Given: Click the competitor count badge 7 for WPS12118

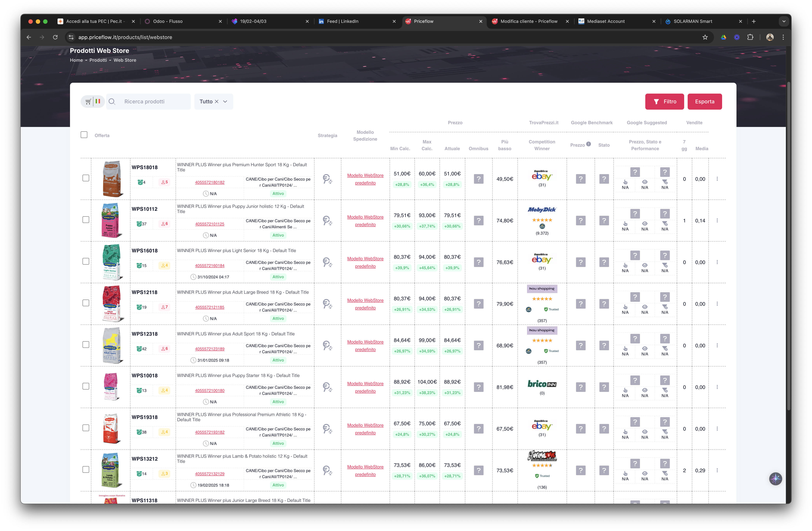Looking at the screenshot, I should [x=164, y=307].
